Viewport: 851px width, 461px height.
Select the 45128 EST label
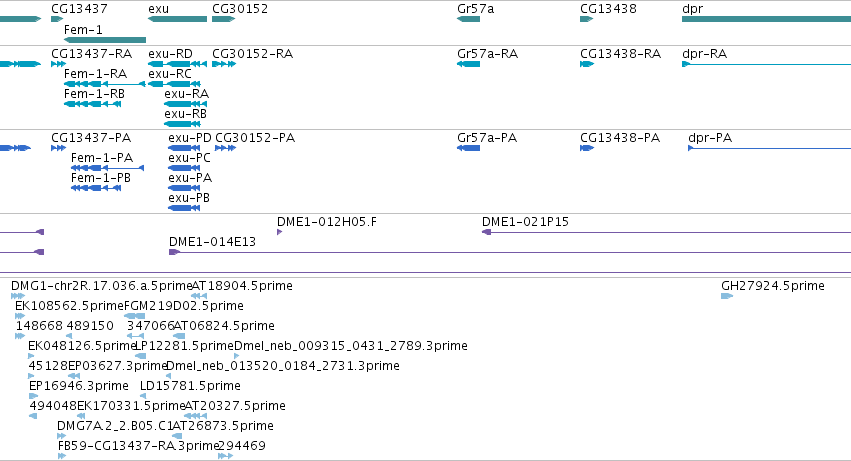48,366
